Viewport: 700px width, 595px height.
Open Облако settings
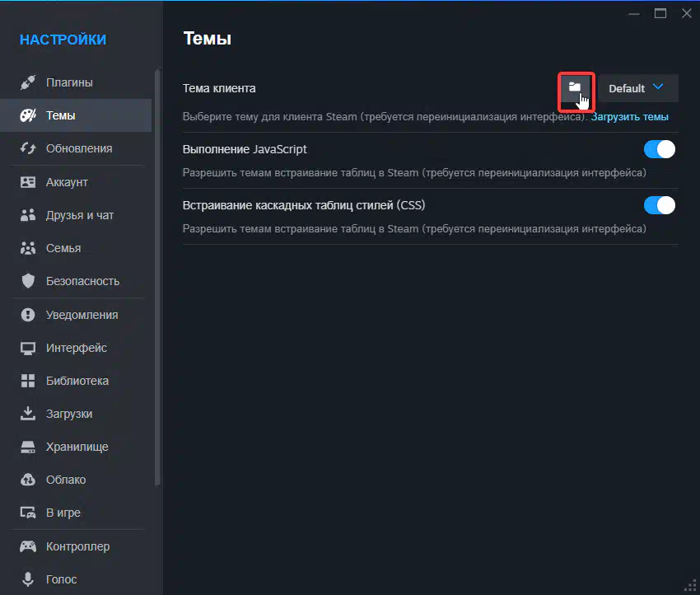pyautogui.click(x=76, y=480)
